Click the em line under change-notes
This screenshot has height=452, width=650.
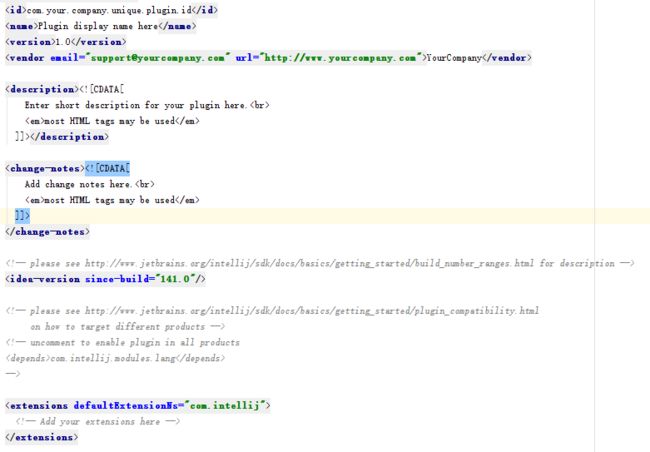tap(112, 200)
